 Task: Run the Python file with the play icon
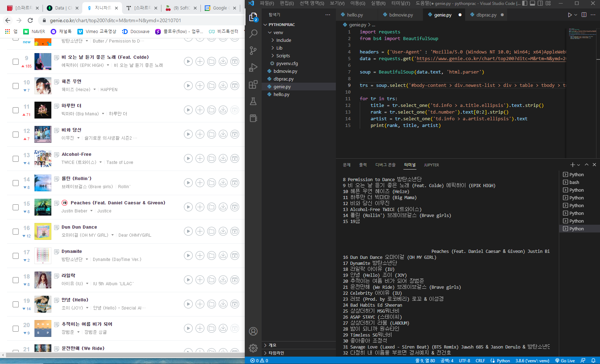570,15
